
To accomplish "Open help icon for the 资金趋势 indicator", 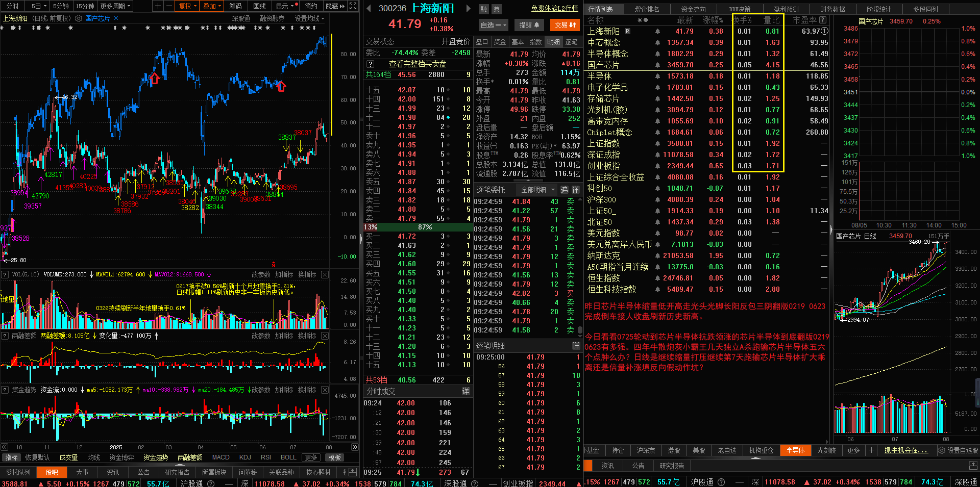I will (5, 390).
